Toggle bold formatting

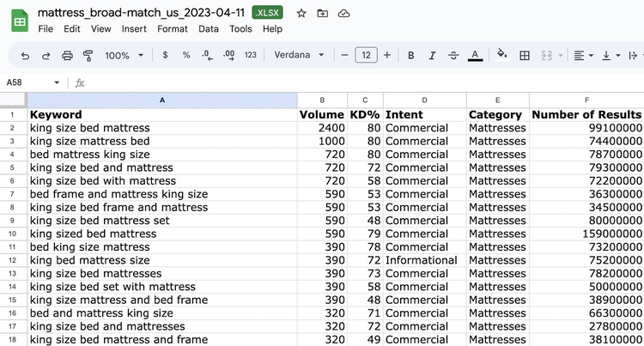[410, 56]
